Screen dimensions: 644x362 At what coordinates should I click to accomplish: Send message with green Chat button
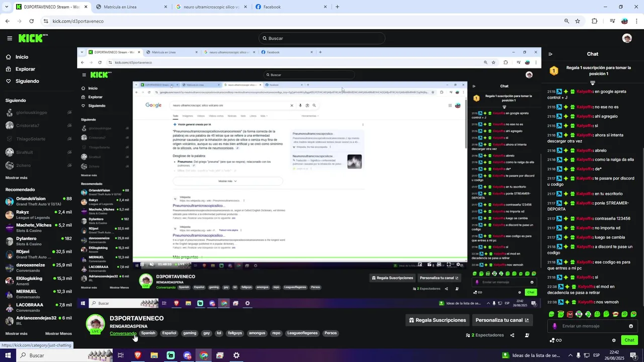(629, 340)
